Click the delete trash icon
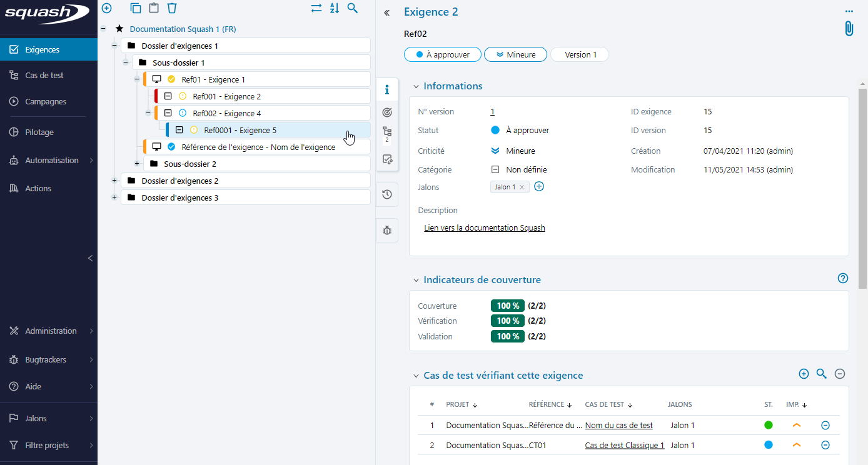The height and width of the screenshot is (465, 868). point(172,8)
